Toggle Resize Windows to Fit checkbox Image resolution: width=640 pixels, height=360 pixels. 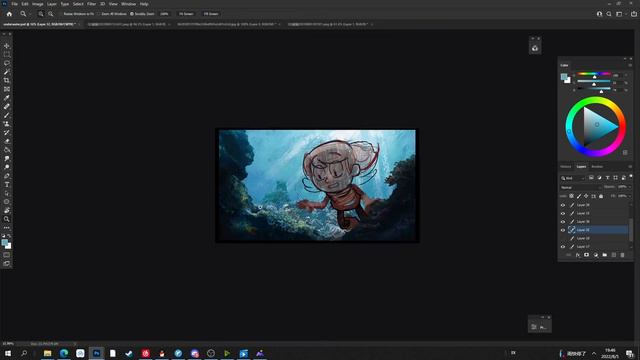(61, 14)
